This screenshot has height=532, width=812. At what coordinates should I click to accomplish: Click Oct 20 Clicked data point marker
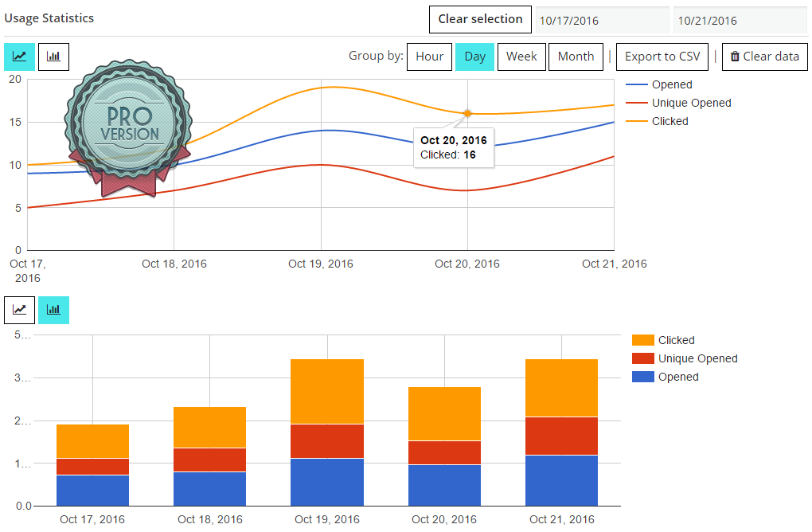coord(467,113)
